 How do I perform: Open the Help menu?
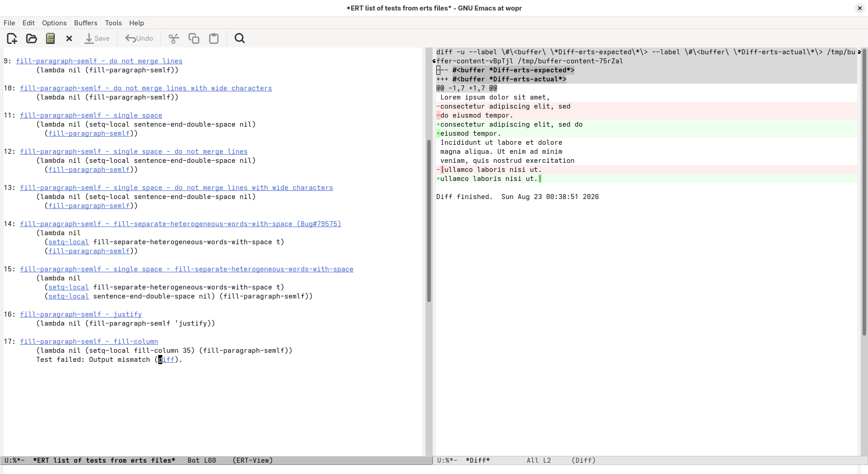pyautogui.click(x=137, y=23)
